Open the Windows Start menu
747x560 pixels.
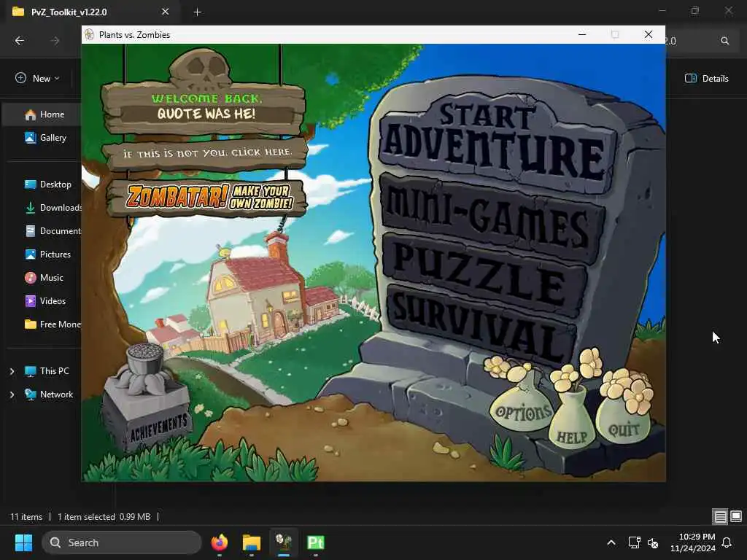click(23, 542)
